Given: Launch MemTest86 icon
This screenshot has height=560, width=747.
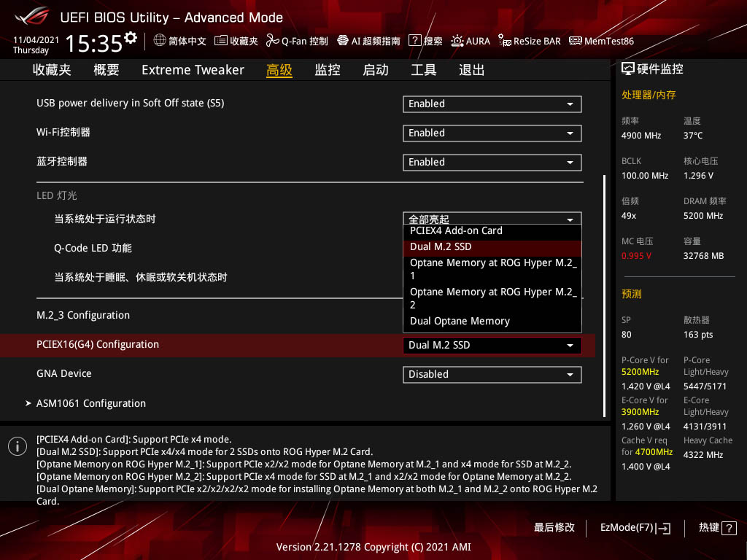Looking at the screenshot, I should tap(576, 41).
